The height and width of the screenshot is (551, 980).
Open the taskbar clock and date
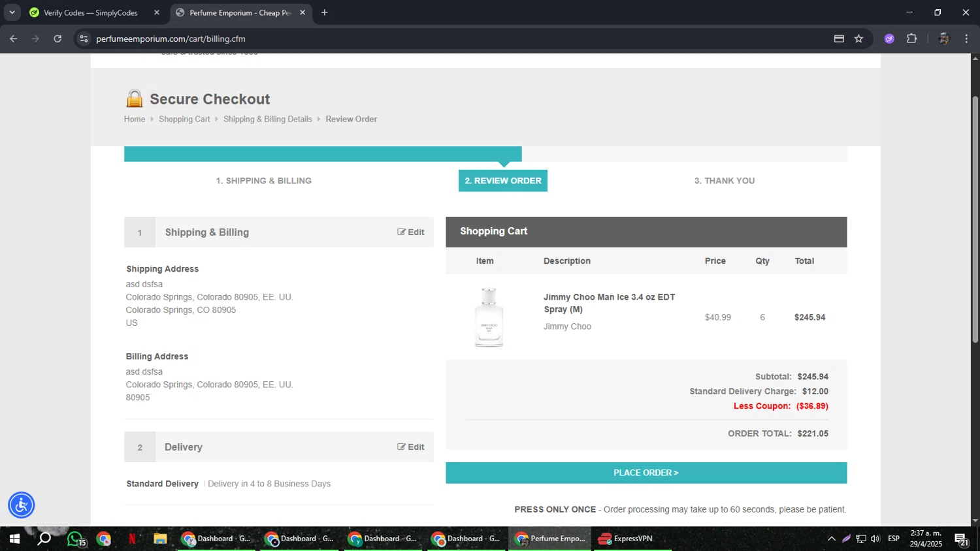pyautogui.click(x=926, y=539)
